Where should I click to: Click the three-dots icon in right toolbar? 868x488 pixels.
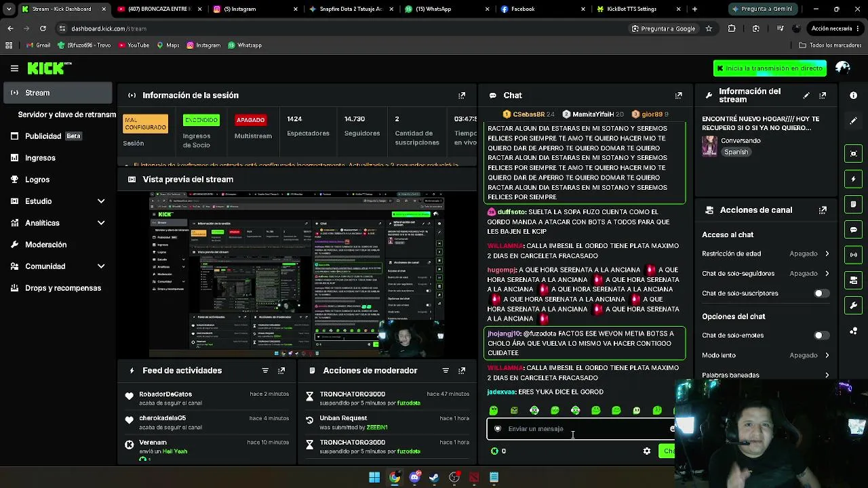854,331
